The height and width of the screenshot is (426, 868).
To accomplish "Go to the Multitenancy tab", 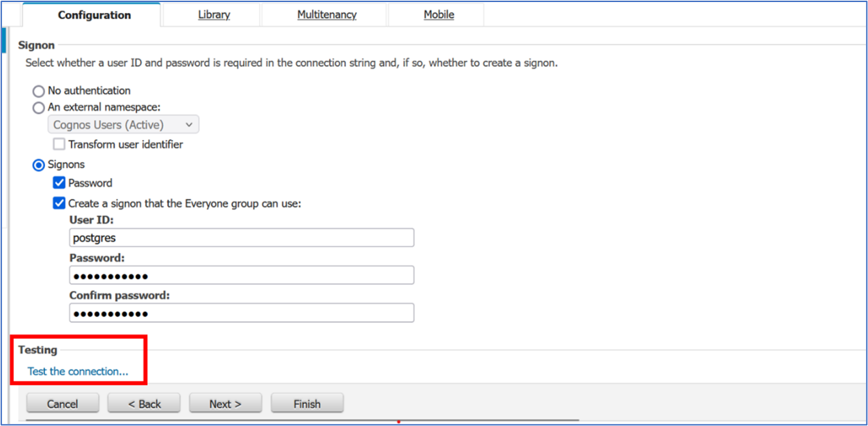I will pyautogui.click(x=326, y=14).
